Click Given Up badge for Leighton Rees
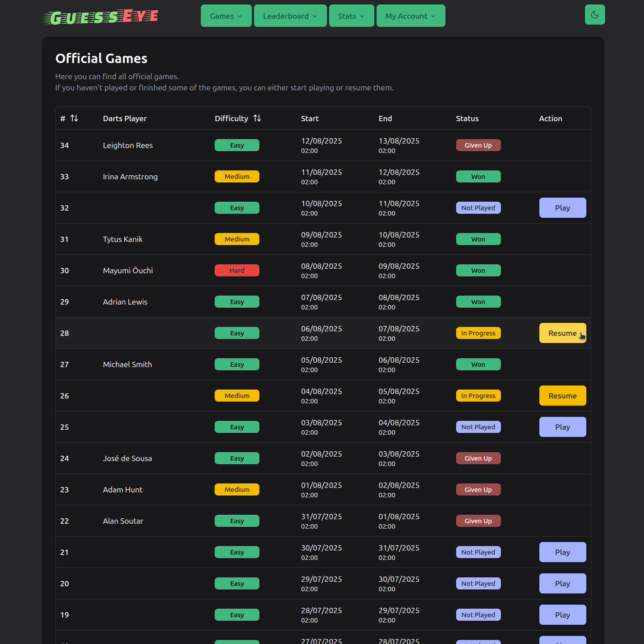The image size is (644, 644). point(478,145)
